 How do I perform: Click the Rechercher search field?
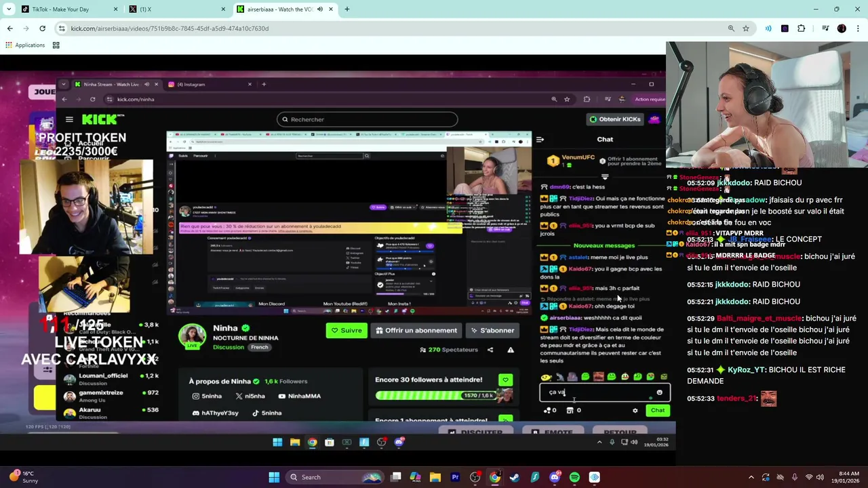coord(367,119)
